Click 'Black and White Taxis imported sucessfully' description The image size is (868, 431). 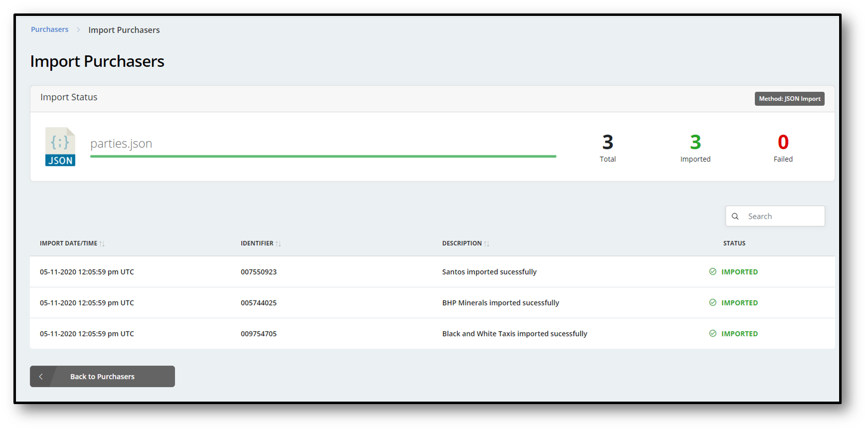coord(514,333)
